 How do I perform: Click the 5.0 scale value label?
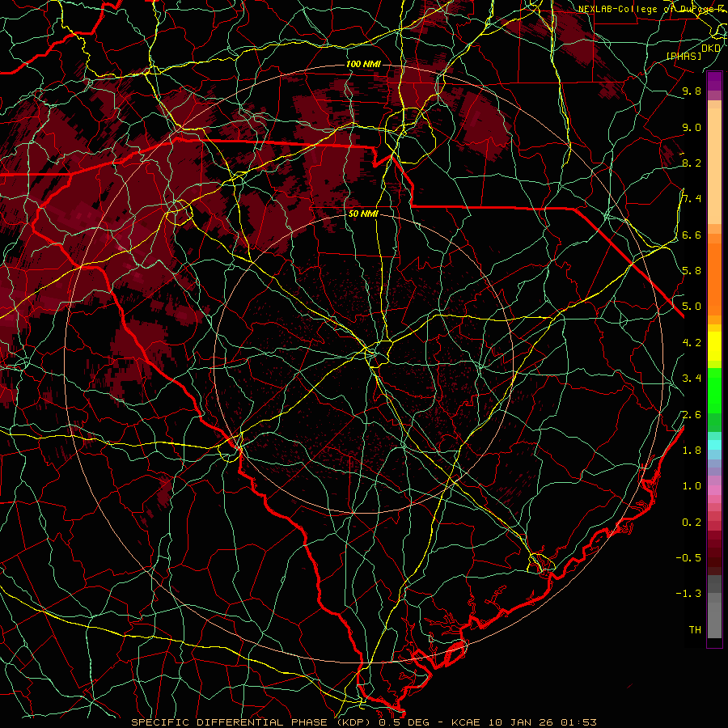(x=692, y=307)
